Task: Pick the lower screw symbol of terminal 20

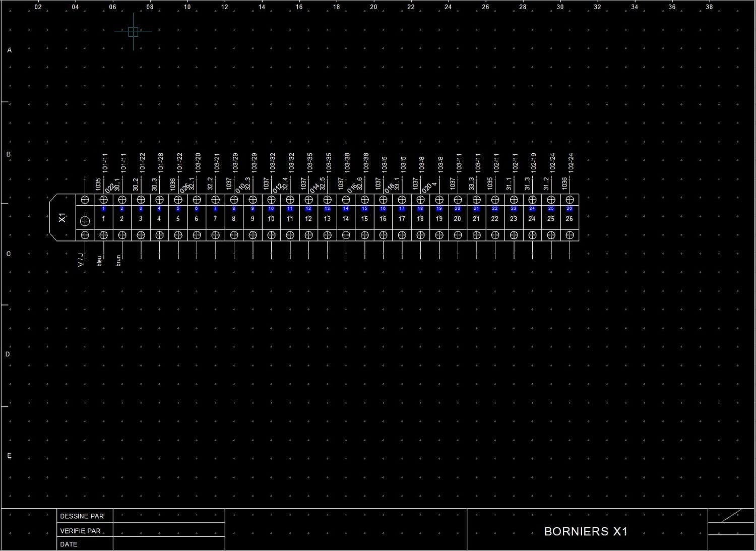Action: 458,235
